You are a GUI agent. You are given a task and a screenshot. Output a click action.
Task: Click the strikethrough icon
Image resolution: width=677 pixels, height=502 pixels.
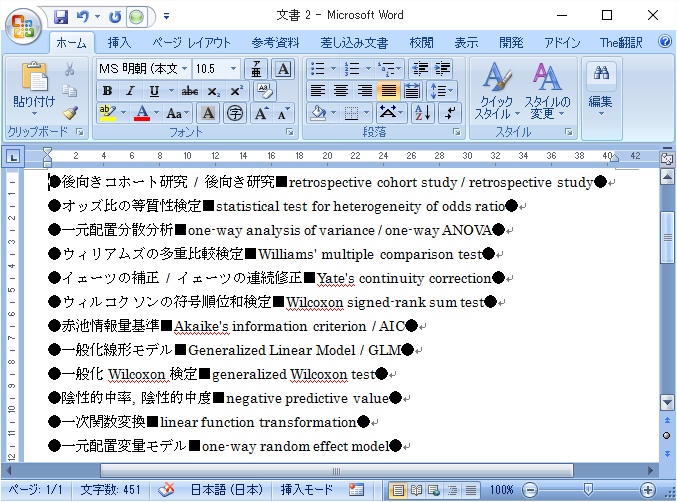coord(190,91)
